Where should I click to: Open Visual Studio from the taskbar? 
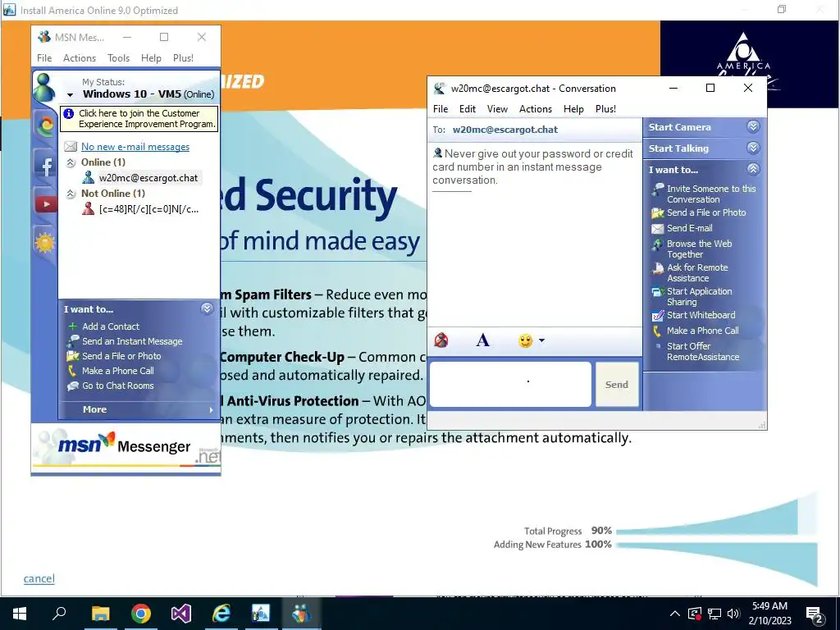(181, 613)
